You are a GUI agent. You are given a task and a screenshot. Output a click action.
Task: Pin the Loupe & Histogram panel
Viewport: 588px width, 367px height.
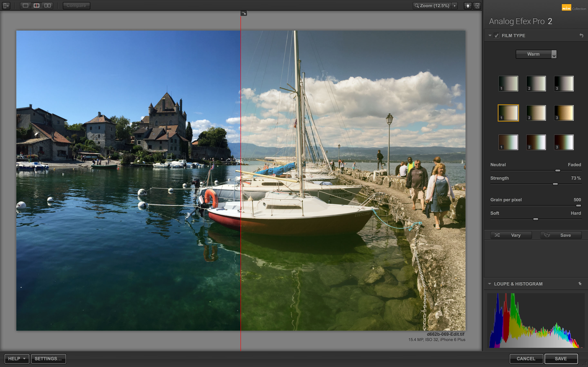[580, 283]
